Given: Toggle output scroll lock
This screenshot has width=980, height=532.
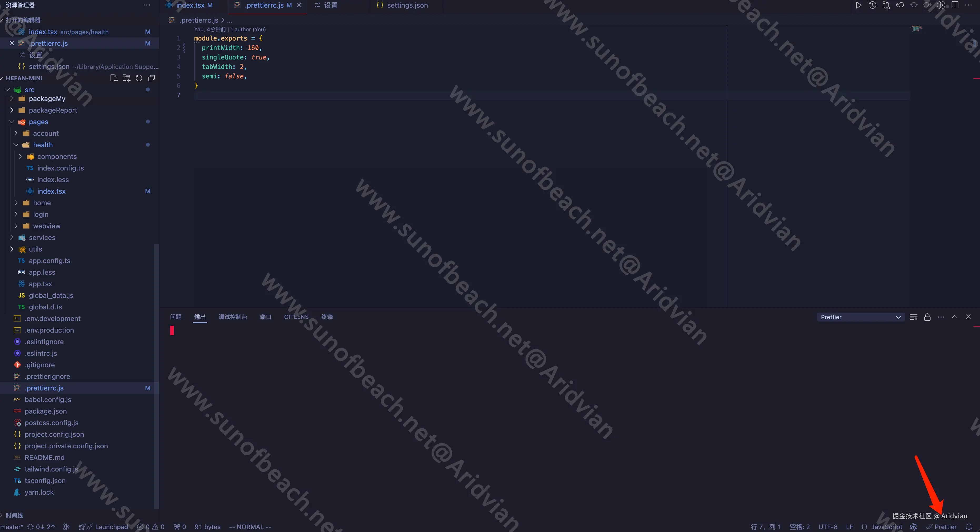Looking at the screenshot, I should pyautogui.click(x=927, y=317).
